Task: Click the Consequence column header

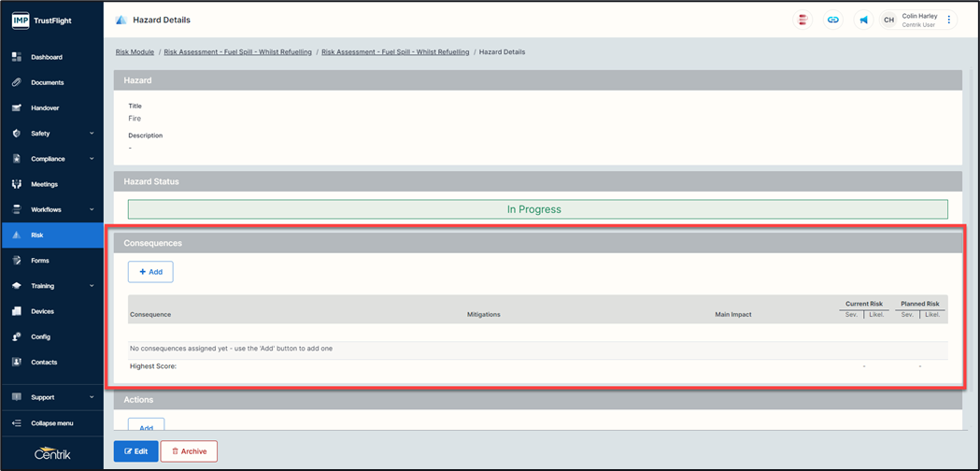Action: (150, 315)
